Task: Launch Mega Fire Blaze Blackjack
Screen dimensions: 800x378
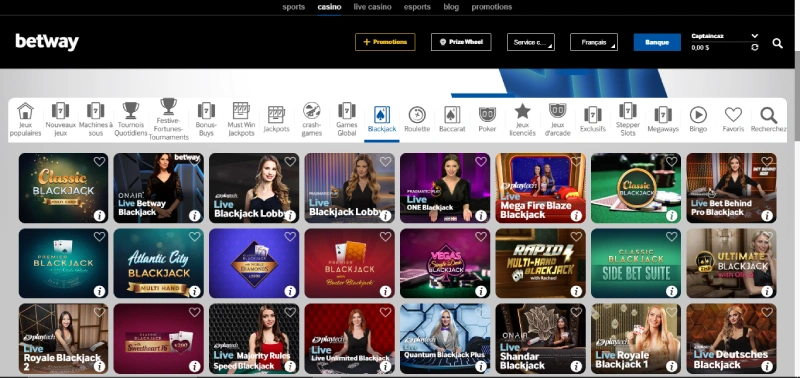Action: pos(540,188)
